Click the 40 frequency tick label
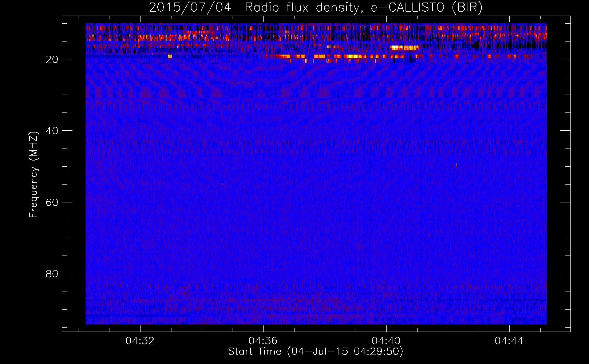This screenshot has height=364, width=589. point(52,131)
